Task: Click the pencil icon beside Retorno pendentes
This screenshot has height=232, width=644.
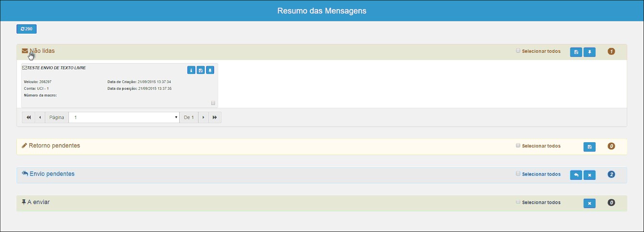Action: (24, 146)
